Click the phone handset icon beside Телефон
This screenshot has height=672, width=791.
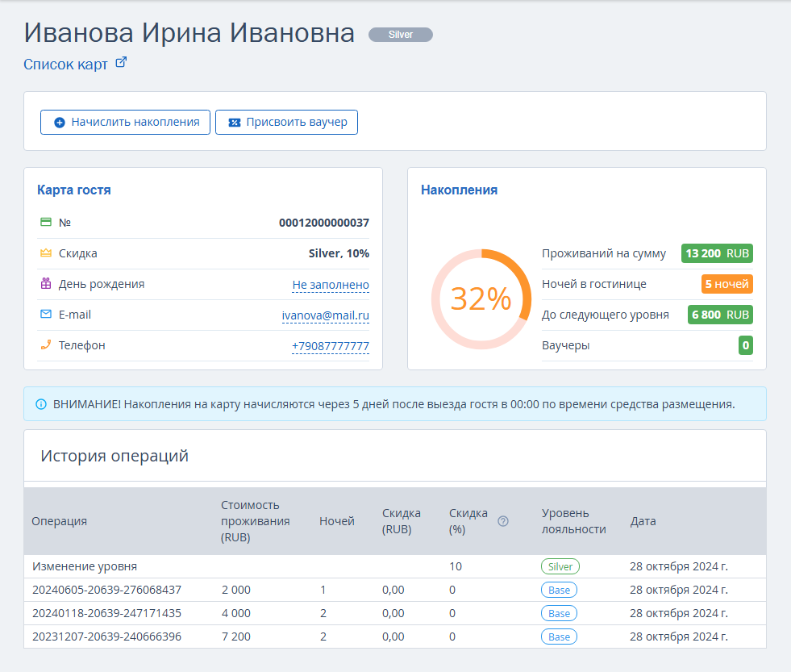coord(46,344)
